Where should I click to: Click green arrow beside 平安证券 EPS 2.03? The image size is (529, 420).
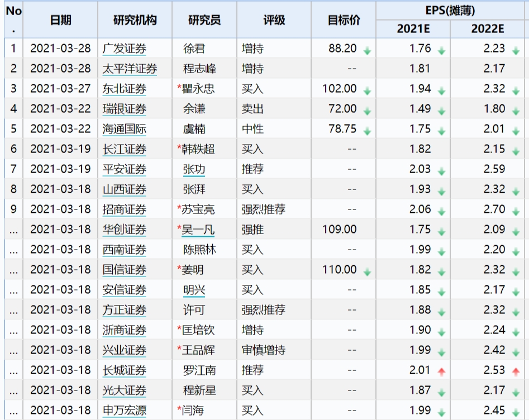pyautogui.click(x=442, y=171)
